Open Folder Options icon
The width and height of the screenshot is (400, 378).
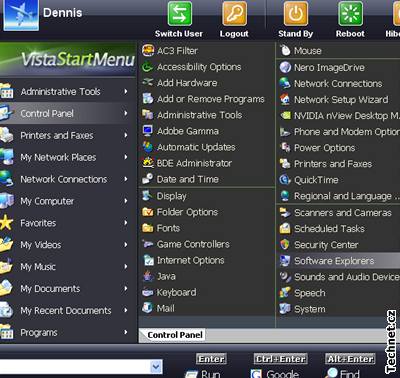(148, 212)
